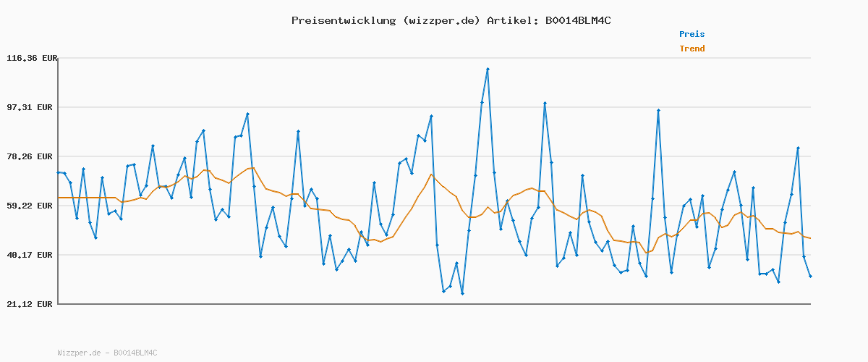
Task: Click the left start of the orange trend line
Action: pos(59,198)
